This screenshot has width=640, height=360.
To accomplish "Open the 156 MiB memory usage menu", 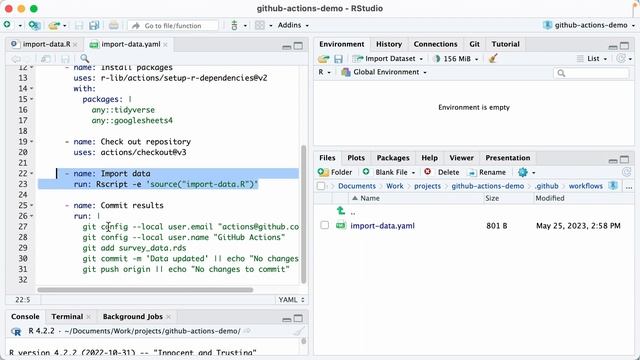I will (456, 59).
